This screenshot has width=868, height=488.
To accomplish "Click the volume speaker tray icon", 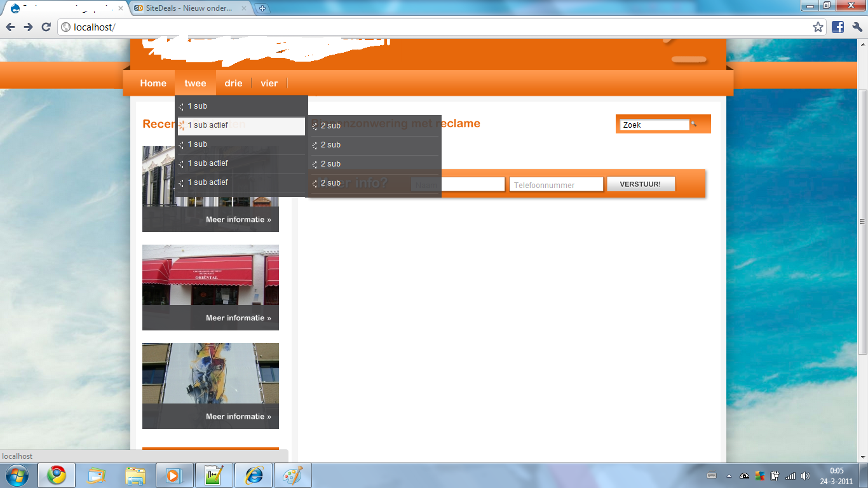I will pos(806,476).
